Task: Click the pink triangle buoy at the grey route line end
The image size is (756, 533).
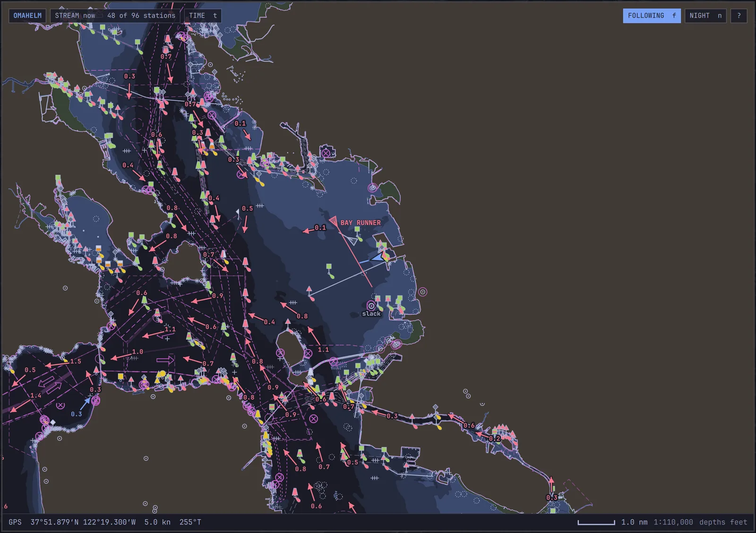Action: tap(309, 289)
